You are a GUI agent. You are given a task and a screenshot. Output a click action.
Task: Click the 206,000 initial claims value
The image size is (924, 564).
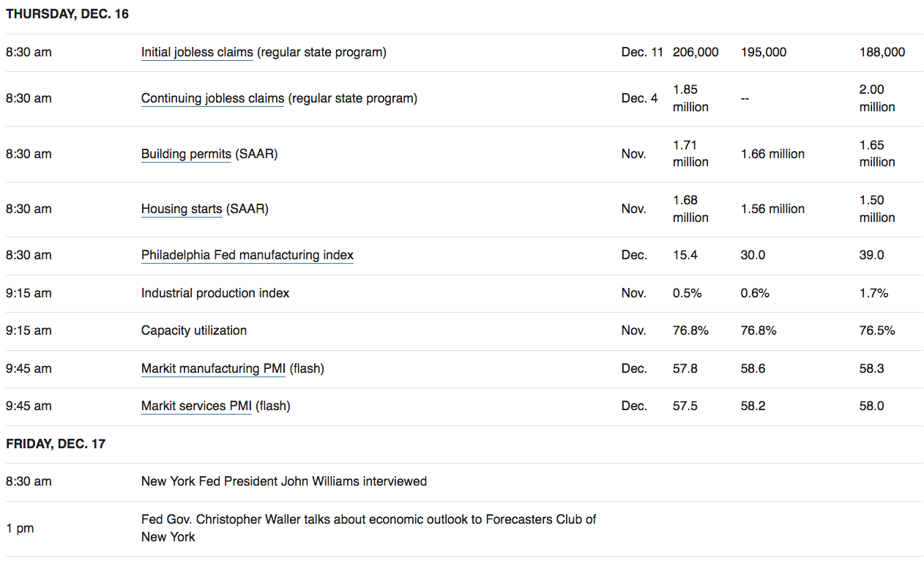point(696,53)
